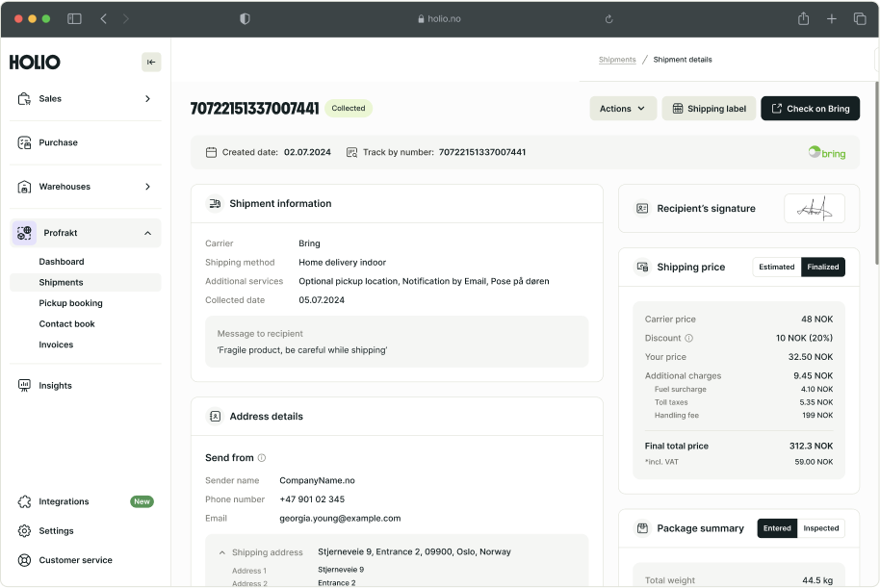880x588 pixels.
Task: Open Pickup booking in sidebar
Action: (x=70, y=303)
